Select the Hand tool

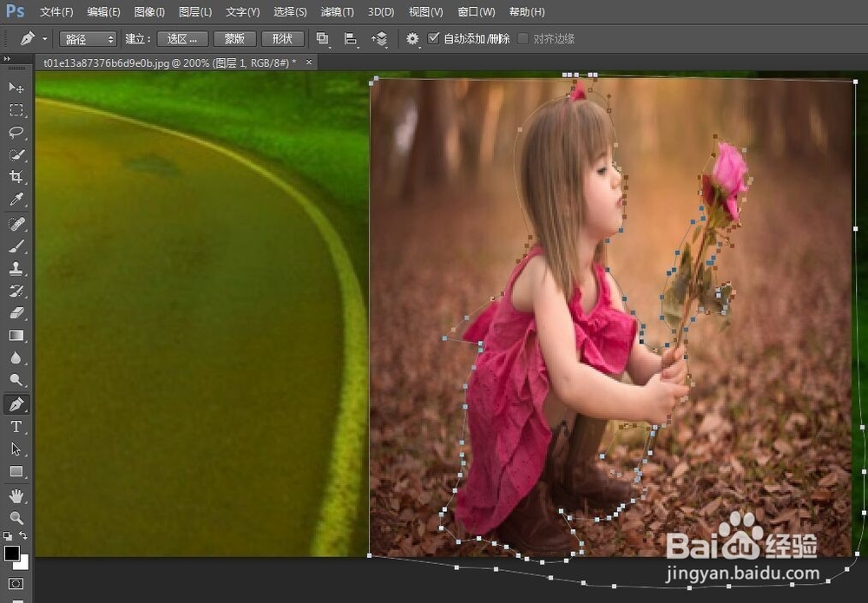click(x=16, y=495)
